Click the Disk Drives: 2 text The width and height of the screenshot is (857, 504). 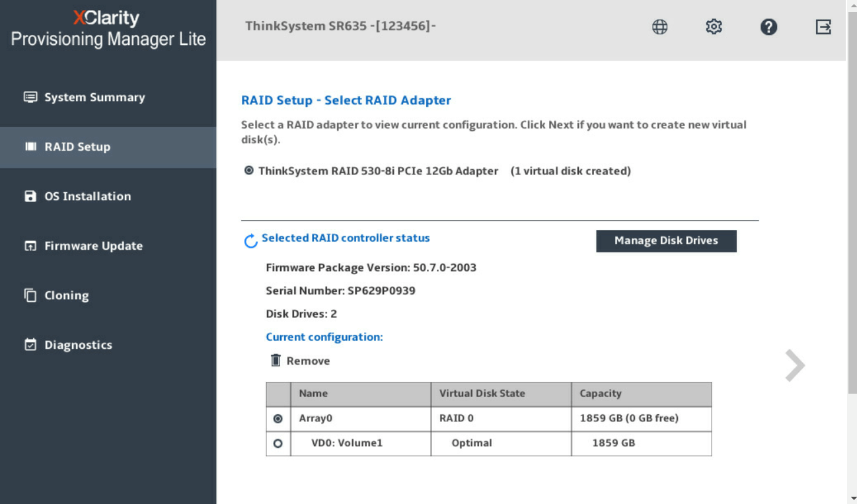pyautogui.click(x=301, y=314)
